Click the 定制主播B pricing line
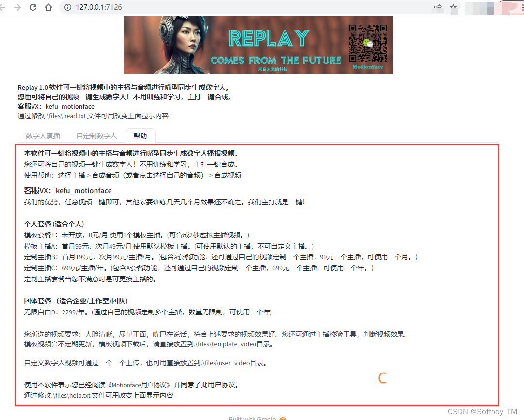The width and height of the screenshot is (524, 420). click(221, 257)
